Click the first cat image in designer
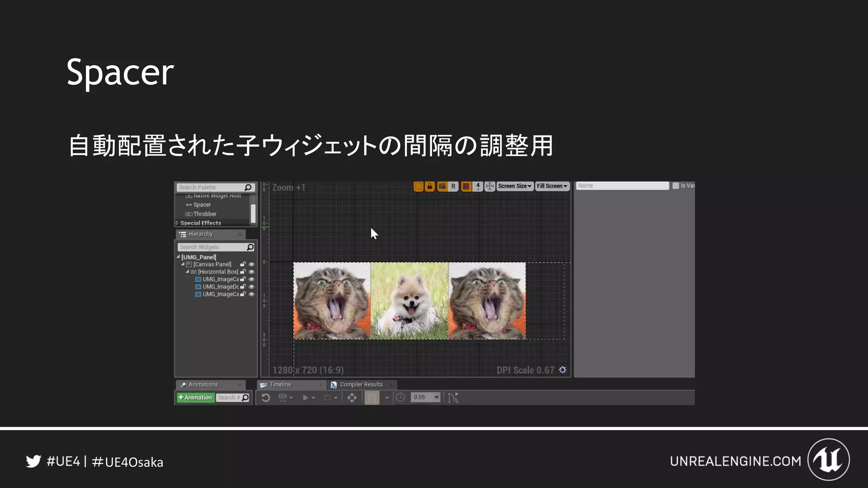 (332, 301)
